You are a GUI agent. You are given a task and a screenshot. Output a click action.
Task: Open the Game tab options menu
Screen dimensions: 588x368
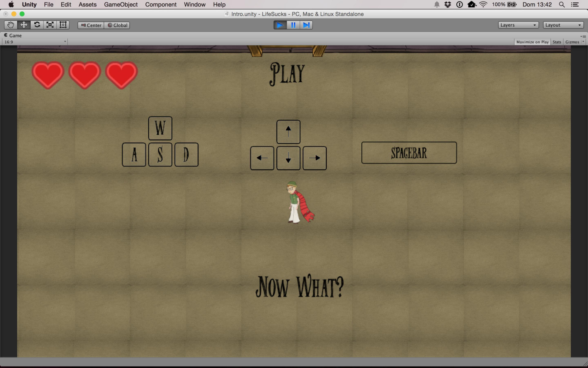583,36
